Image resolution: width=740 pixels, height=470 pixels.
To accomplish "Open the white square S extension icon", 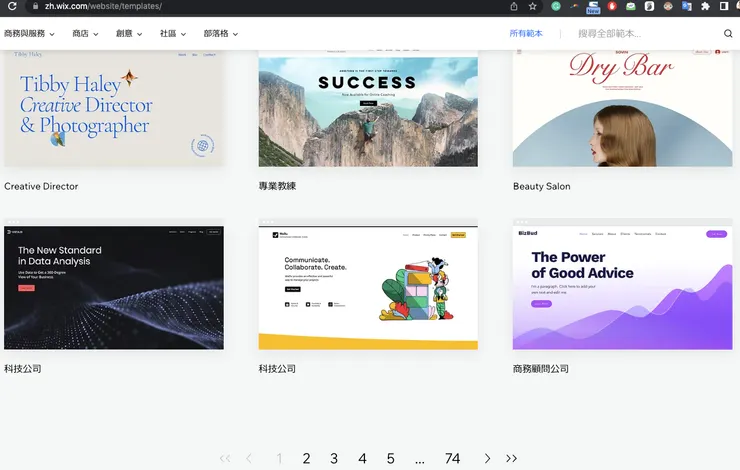I will point(649,6).
